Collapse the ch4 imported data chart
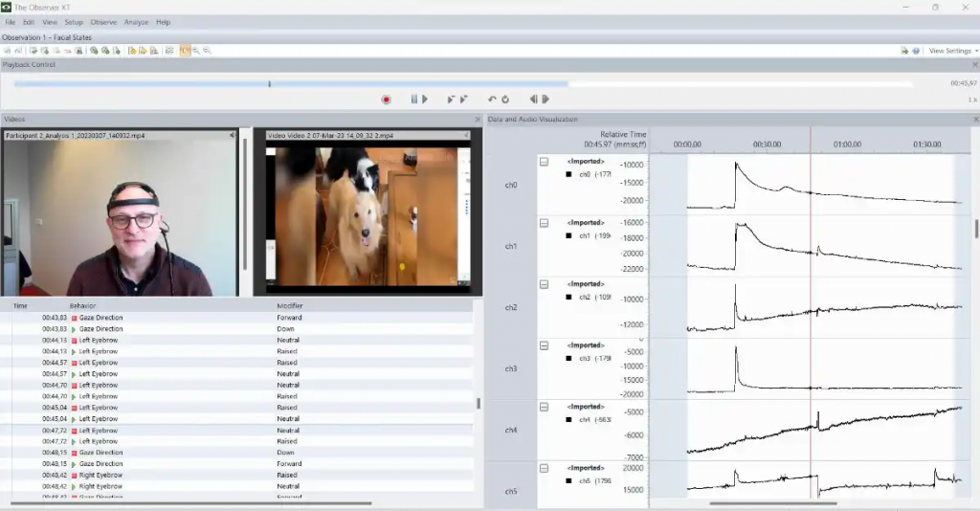The image size is (980, 511). pos(544,407)
